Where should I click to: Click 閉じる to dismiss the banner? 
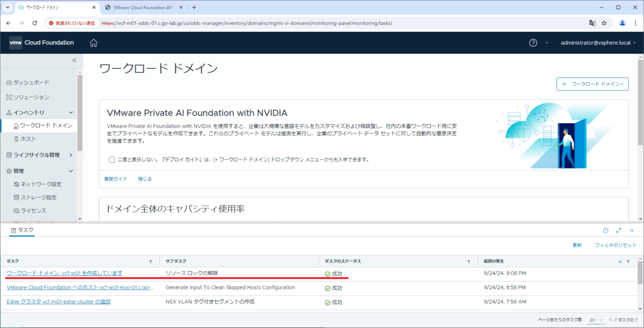(145, 179)
